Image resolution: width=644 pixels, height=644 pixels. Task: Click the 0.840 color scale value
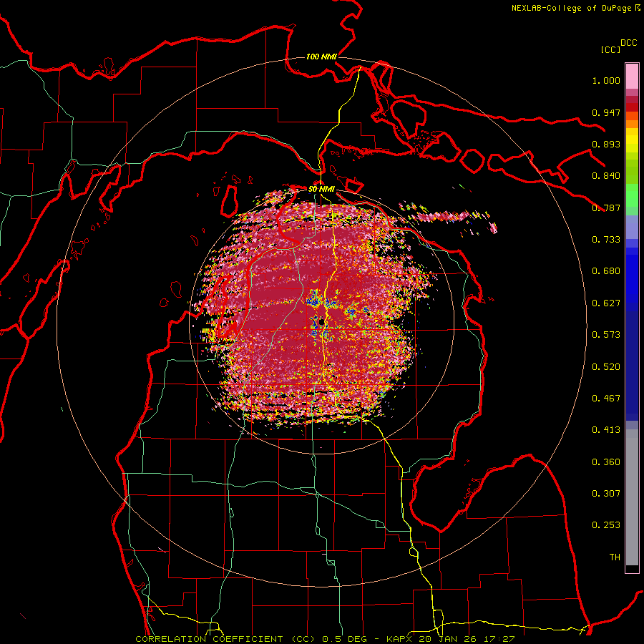tap(606, 176)
